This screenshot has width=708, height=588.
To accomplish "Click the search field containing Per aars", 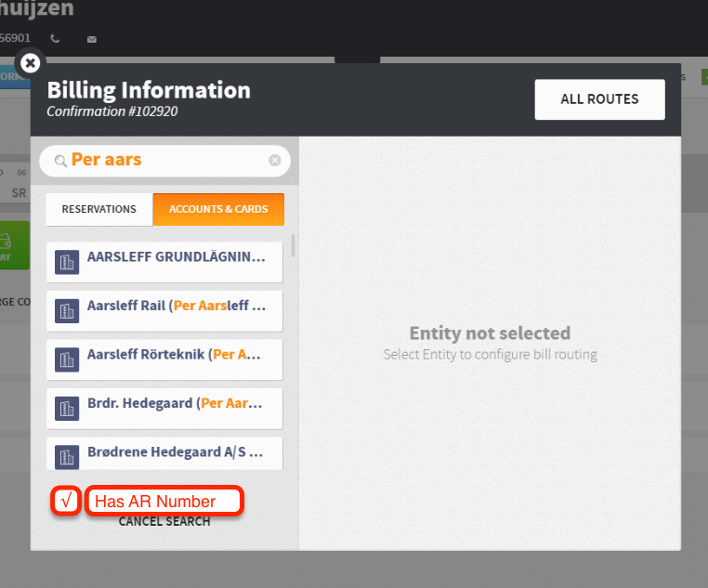I will coord(164,160).
